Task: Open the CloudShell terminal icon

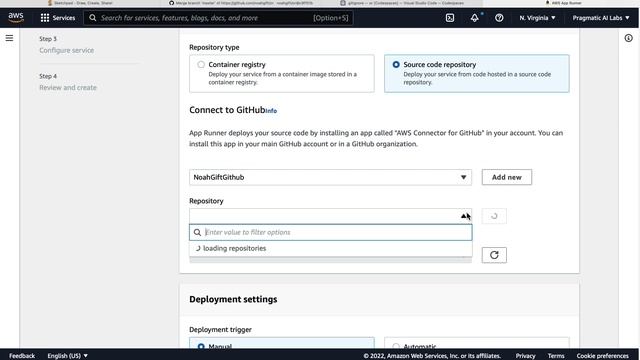Action: [x=450, y=18]
